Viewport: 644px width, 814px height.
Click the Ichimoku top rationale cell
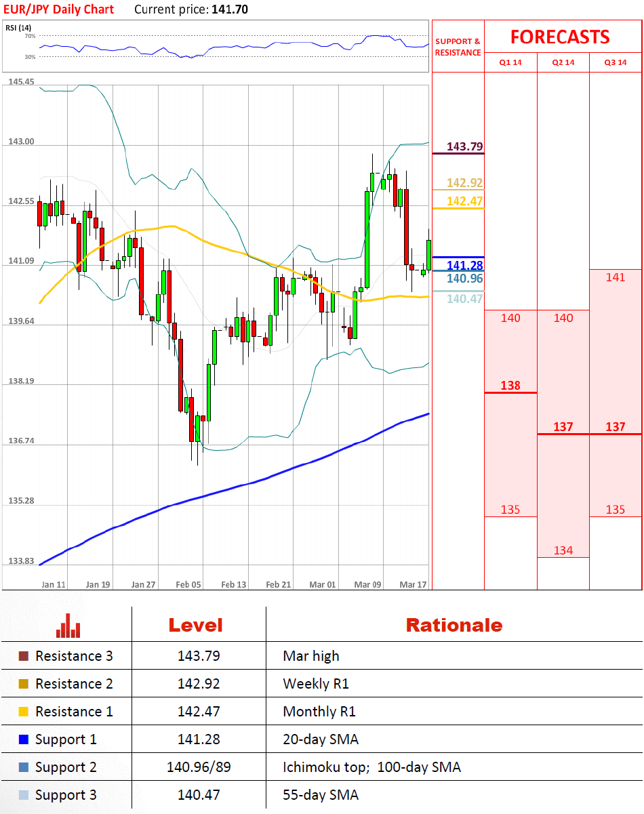371,767
